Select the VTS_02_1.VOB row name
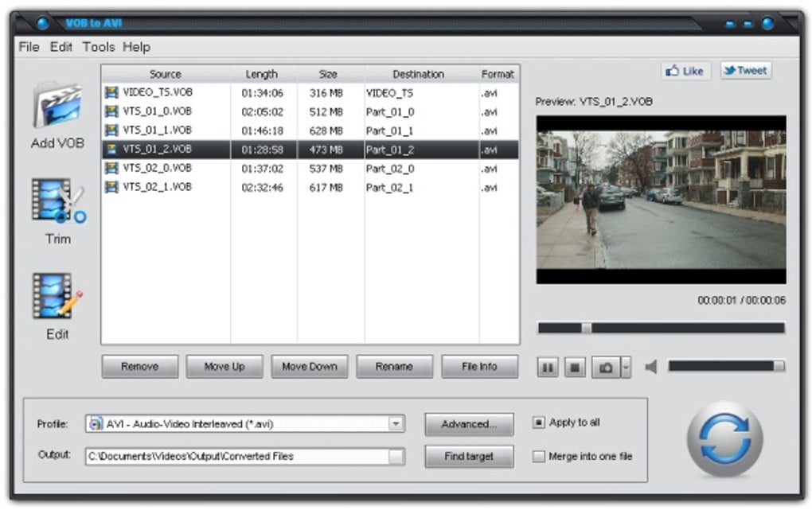 pos(157,187)
